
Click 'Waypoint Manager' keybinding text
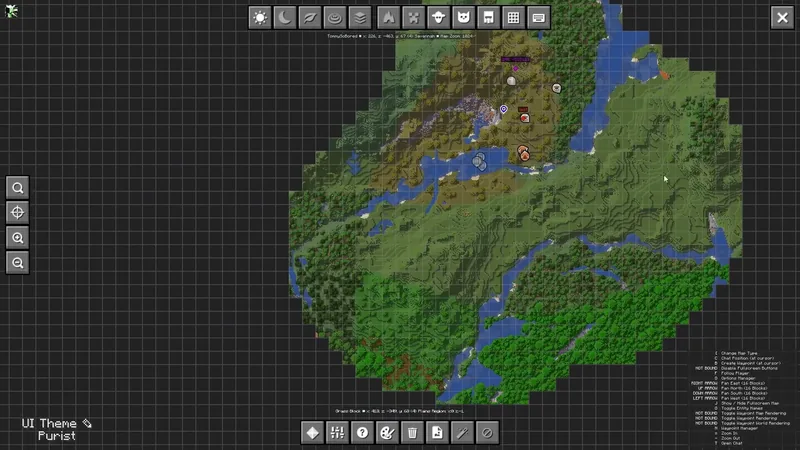(739, 428)
